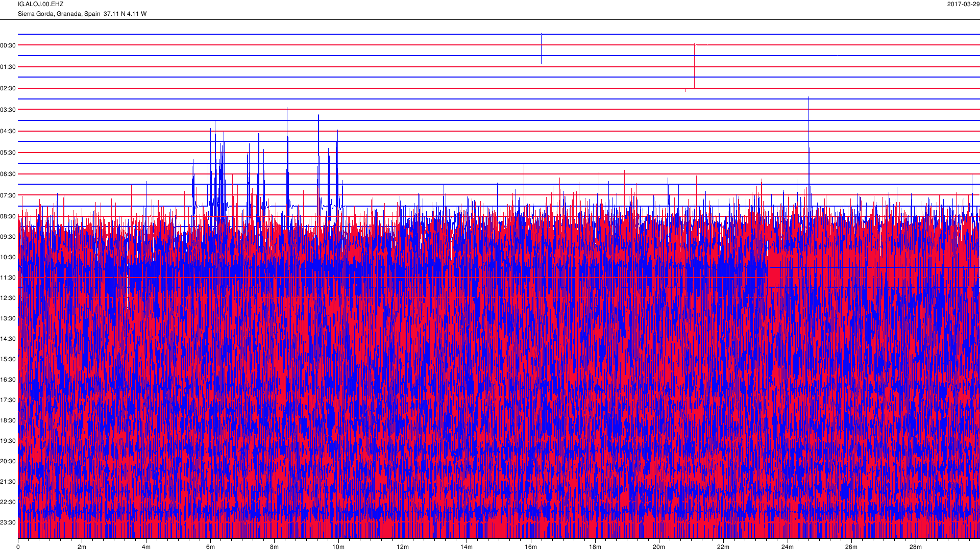Click the station code IG.ALOJ.00.EHZ
Screen dimensions: 980x551
[x=41, y=4]
